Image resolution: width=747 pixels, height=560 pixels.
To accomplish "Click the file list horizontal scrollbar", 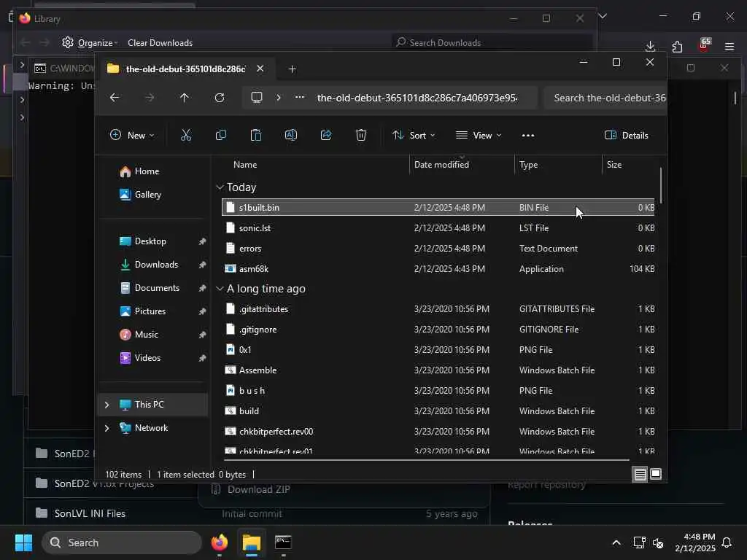I will tap(426, 460).
